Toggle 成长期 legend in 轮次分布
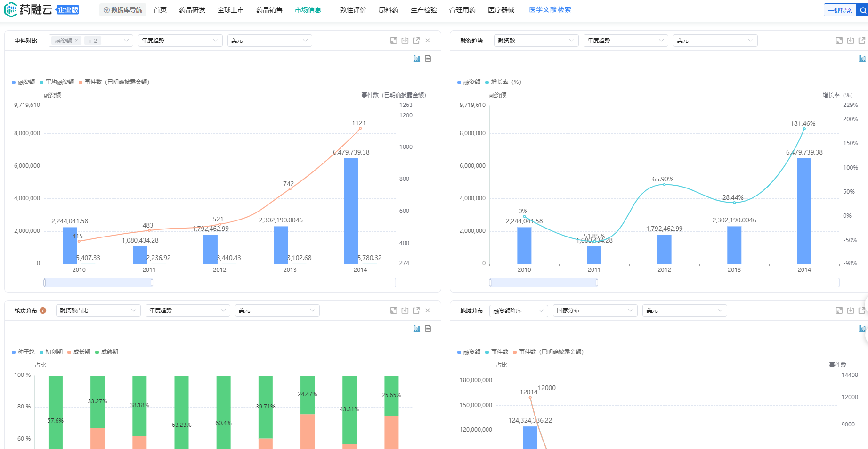The height and width of the screenshot is (449, 868). point(79,352)
